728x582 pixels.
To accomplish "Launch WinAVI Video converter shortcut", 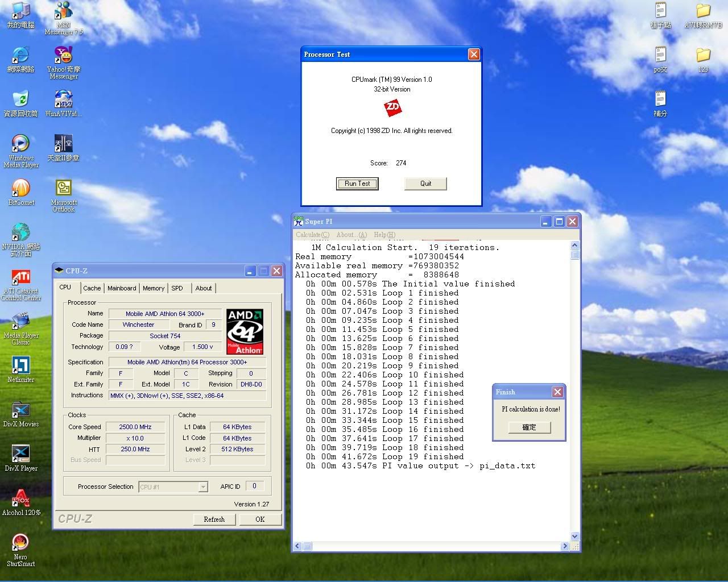I will [64, 103].
